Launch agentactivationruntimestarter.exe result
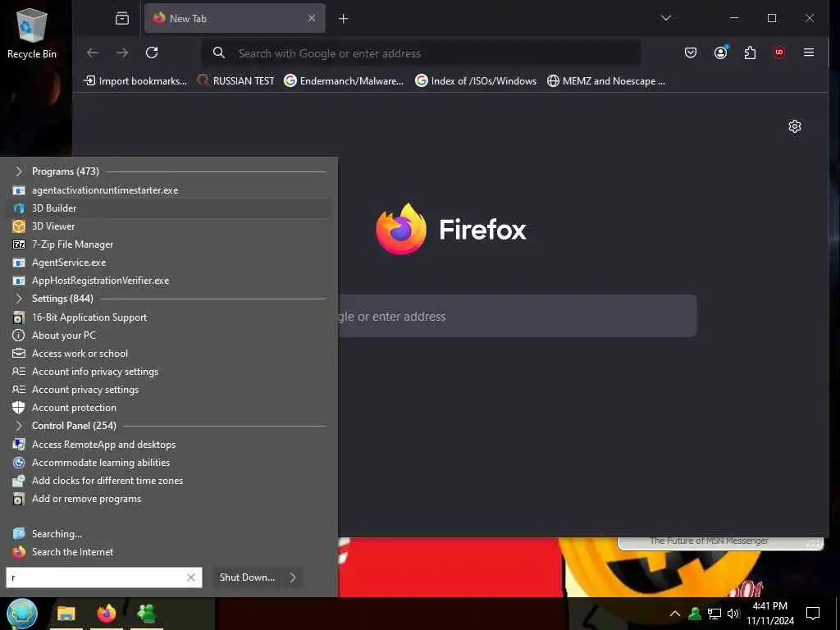The width and height of the screenshot is (840, 630). pyautogui.click(x=169, y=190)
